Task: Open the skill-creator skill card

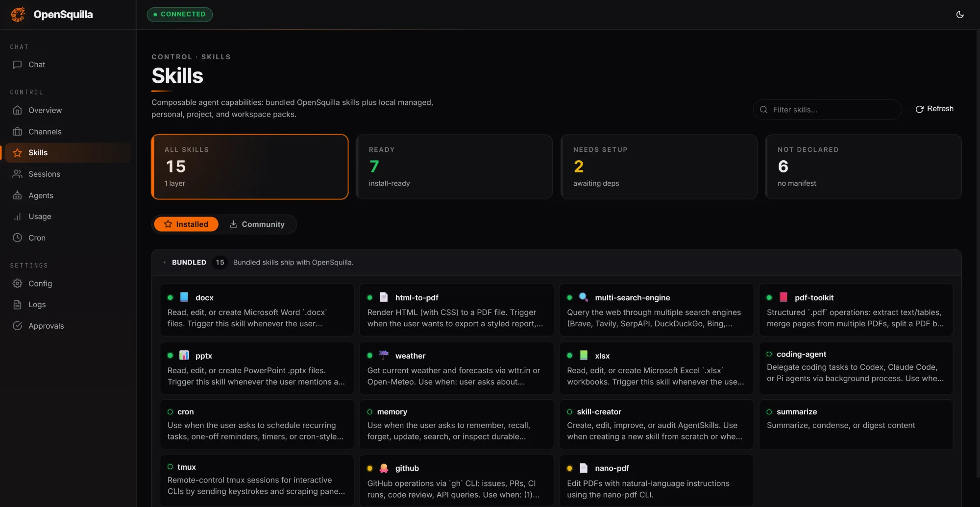Action: (x=656, y=424)
